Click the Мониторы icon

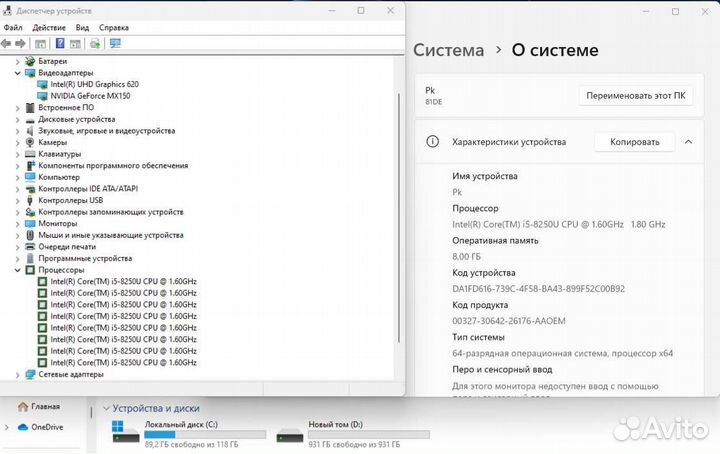30,224
